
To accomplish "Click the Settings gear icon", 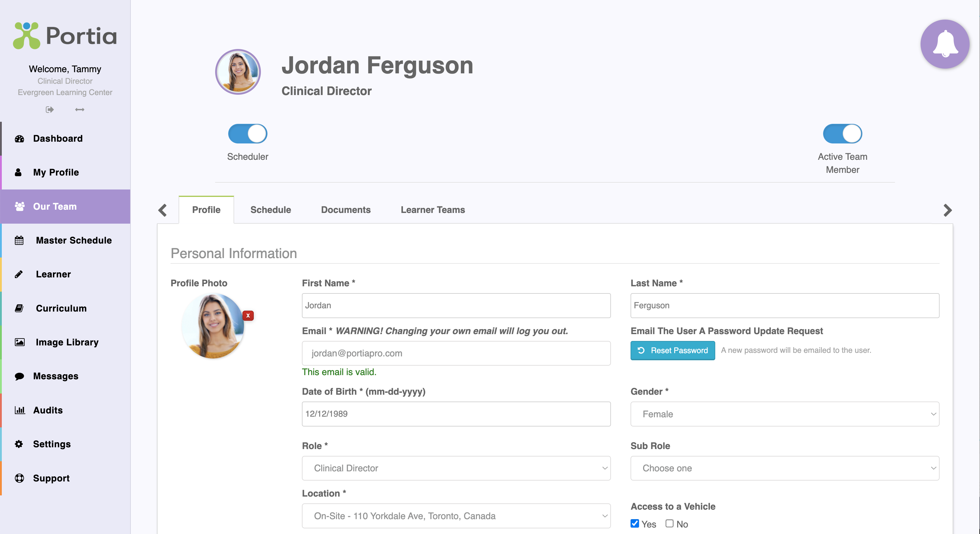I will tap(19, 444).
